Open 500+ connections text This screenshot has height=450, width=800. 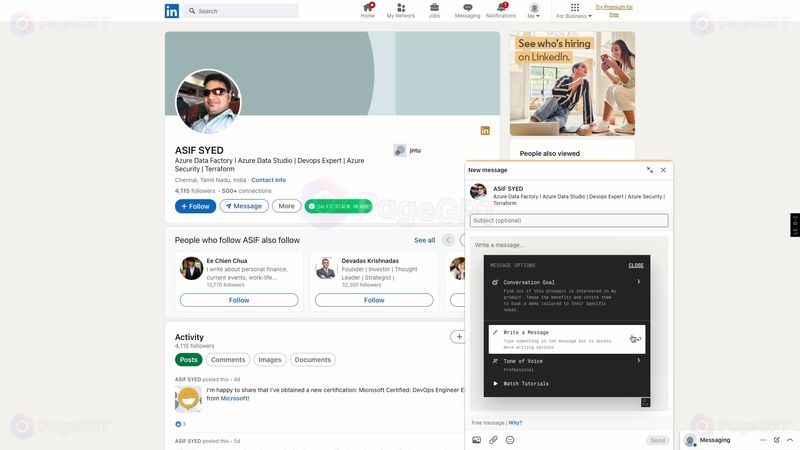[x=246, y=191]
